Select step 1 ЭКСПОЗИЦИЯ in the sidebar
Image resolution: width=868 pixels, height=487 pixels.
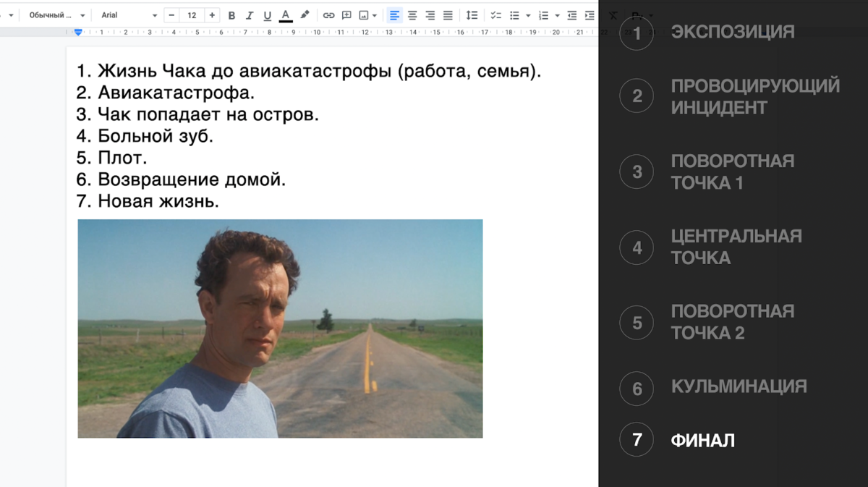(x=733, y=32)
